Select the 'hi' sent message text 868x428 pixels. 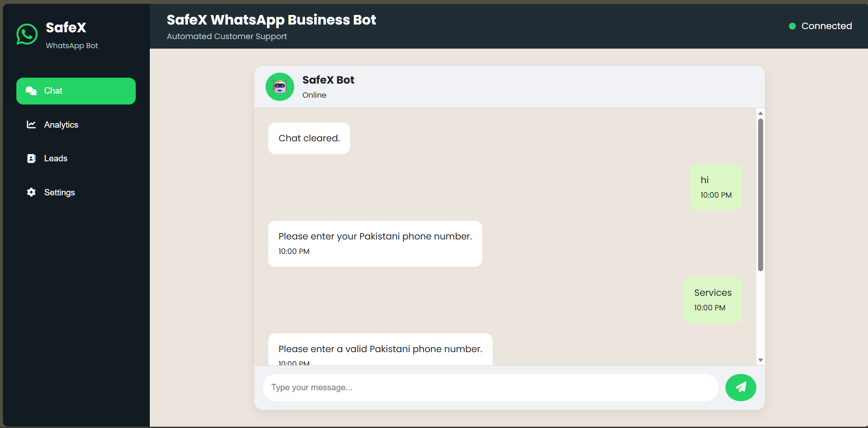[x=705, y=180]
